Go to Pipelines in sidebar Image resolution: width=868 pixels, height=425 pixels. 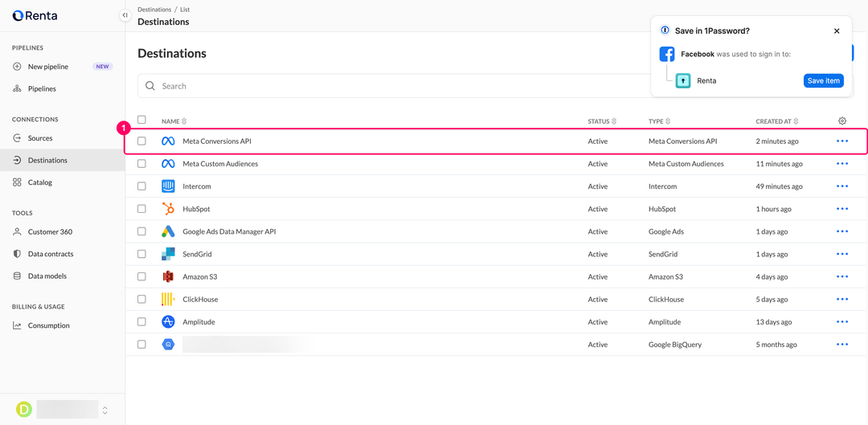62,88
